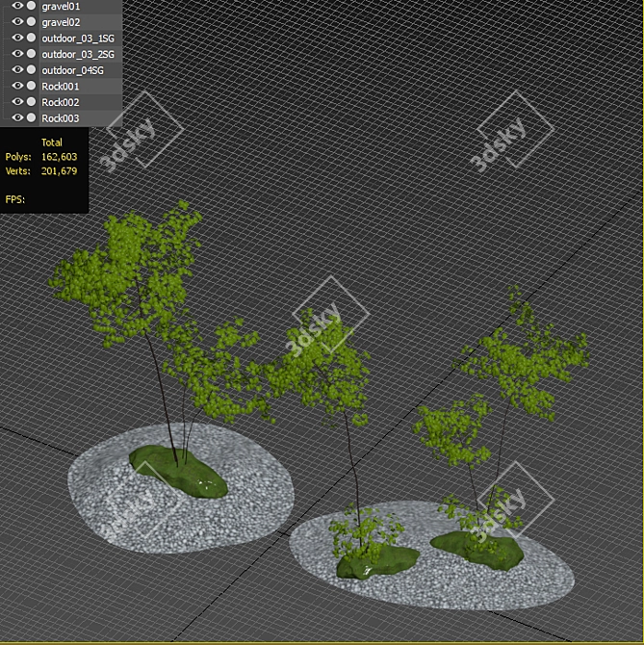644x645 pixels.
Task: Click the circle icon beside outdoor_03_1SG
Action: [31, 38]
